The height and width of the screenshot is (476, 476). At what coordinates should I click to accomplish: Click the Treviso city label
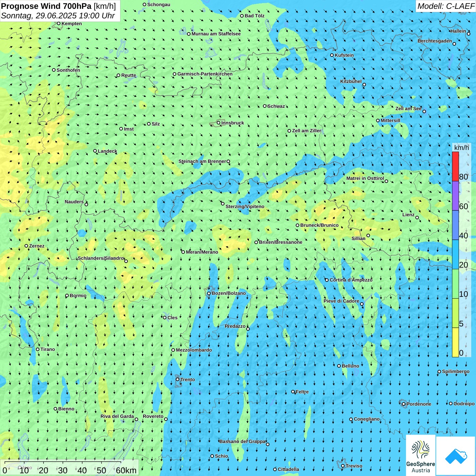(x=354, y=466)
